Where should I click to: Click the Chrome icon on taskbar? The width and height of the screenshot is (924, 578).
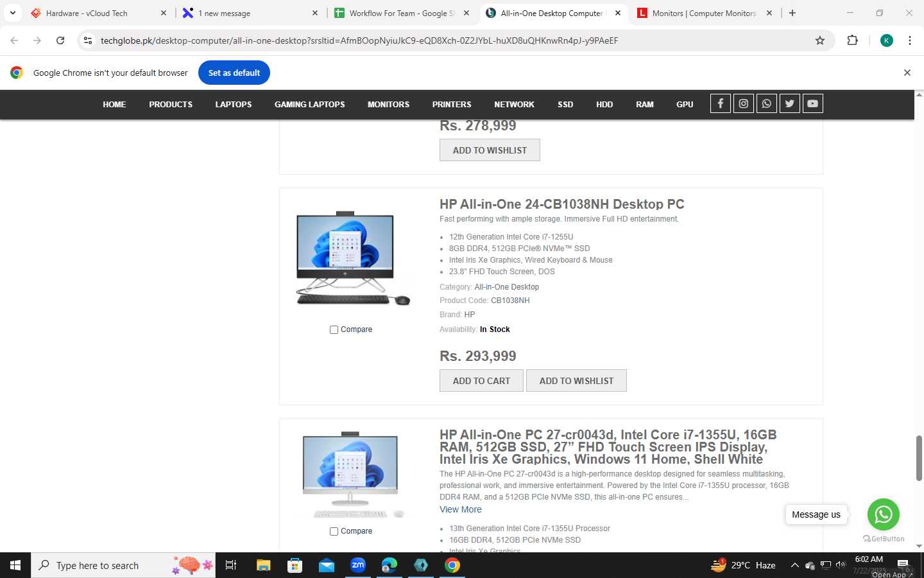[x=452, y=565]
